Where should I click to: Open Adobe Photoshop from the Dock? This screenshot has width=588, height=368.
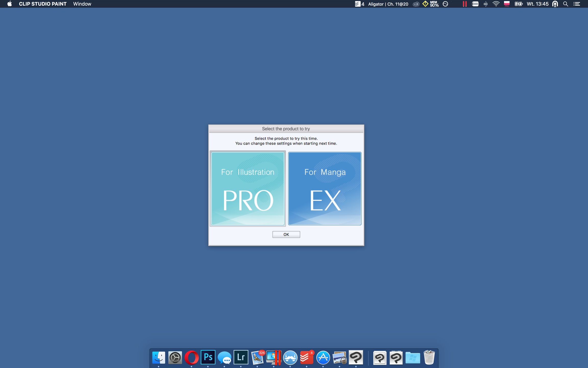[207, 357]
